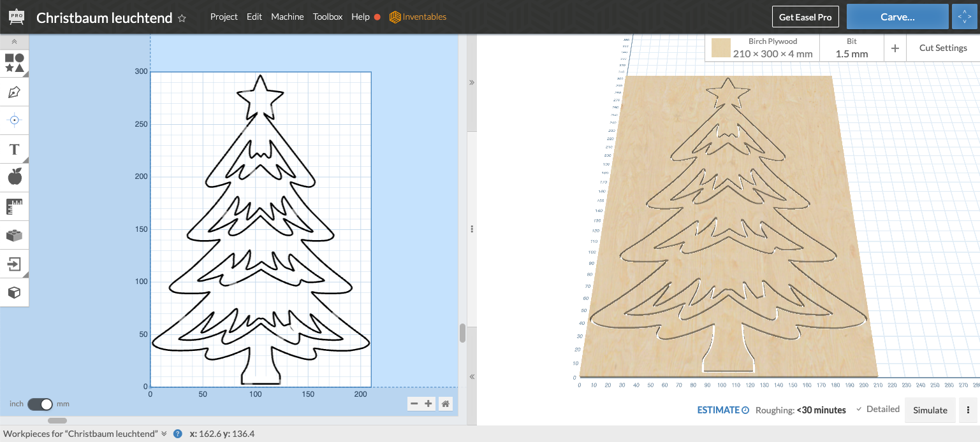980x442 pixels.
Task: Collapse the left tool sidebar
Action: [14, 42]
